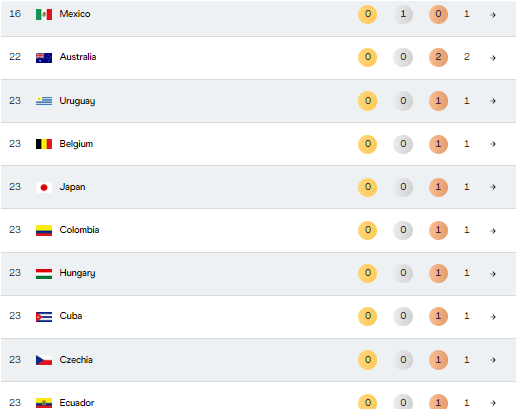516x409 pixels.
Task: Click the Colombia flag icon
Action: point(44,230)
